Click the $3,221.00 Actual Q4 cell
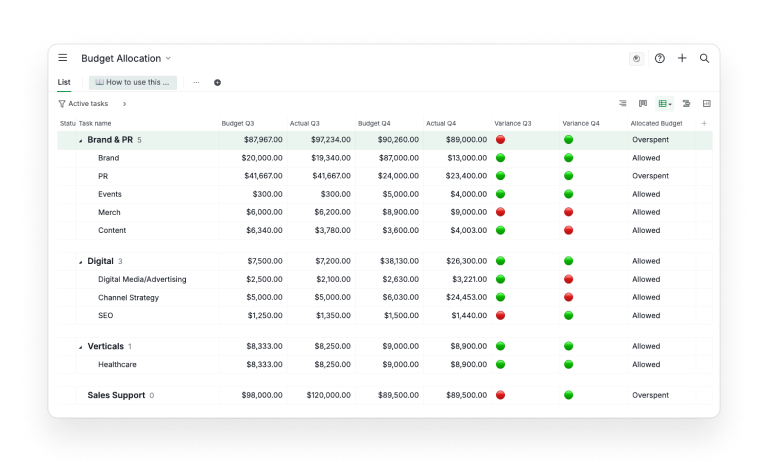Viewport: 768px width, 462px height. [469, 279]
